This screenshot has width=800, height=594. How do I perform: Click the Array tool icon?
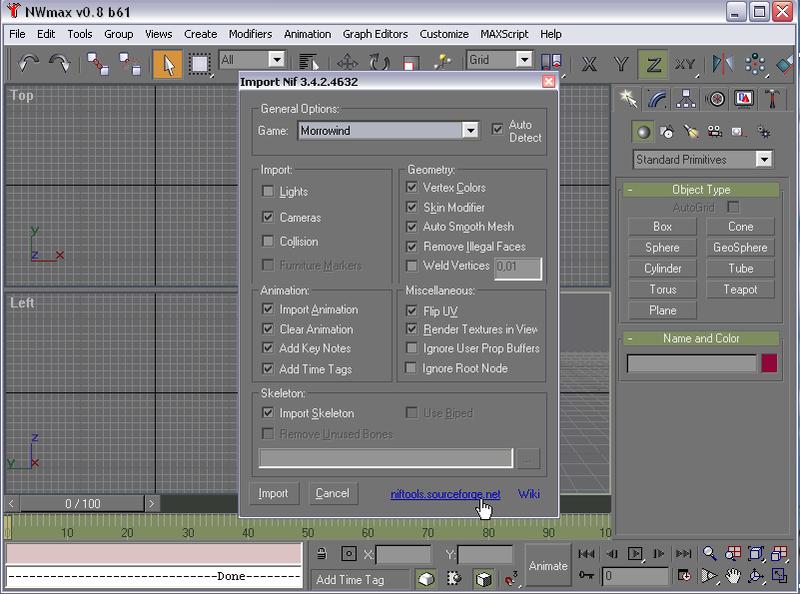click(755, 64)
